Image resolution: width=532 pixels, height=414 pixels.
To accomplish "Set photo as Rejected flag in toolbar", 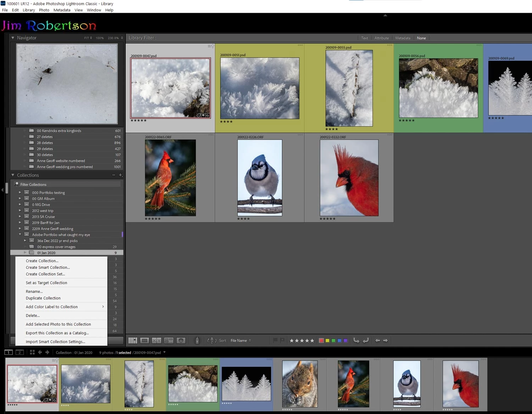I will (282, 340).
